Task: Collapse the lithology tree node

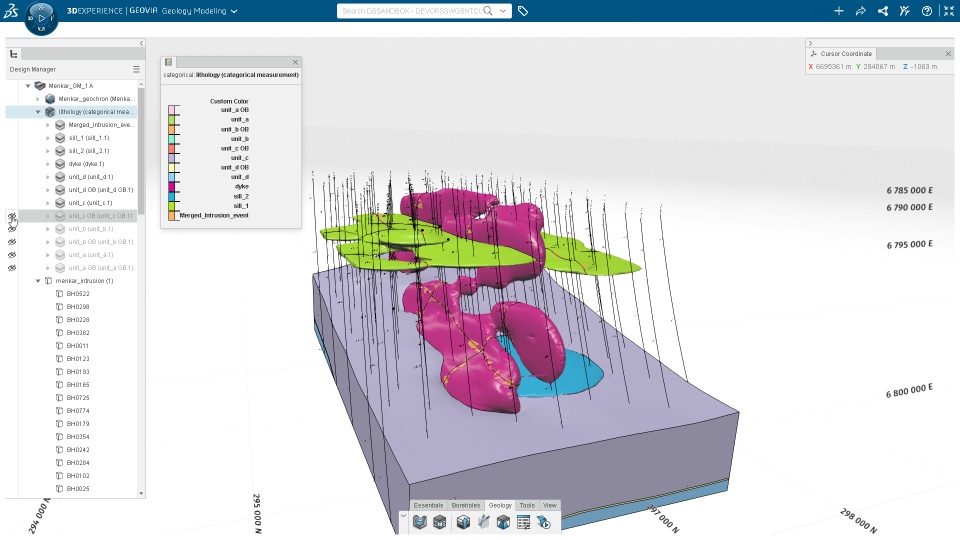Action: [38, 111]
